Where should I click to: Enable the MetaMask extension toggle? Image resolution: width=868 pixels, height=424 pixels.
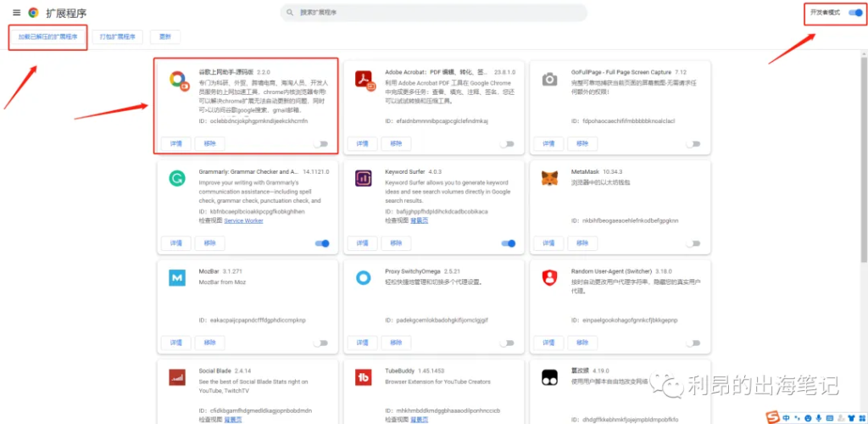693,243
